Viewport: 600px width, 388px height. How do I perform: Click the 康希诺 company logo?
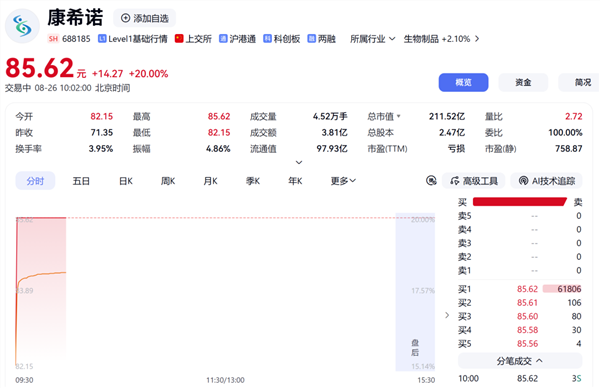coord(22,26)
